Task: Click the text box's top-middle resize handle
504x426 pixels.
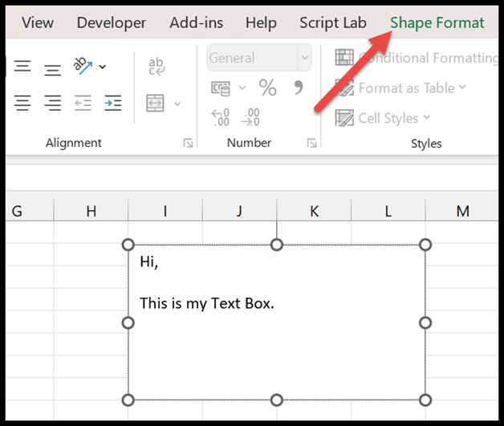Action: [x=277, y=245]
